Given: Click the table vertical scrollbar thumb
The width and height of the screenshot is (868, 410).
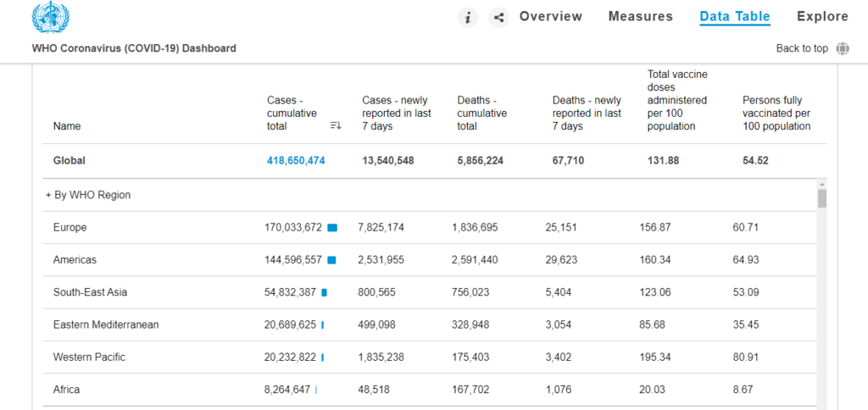Looking at the screenshot, I should [821, 198].
